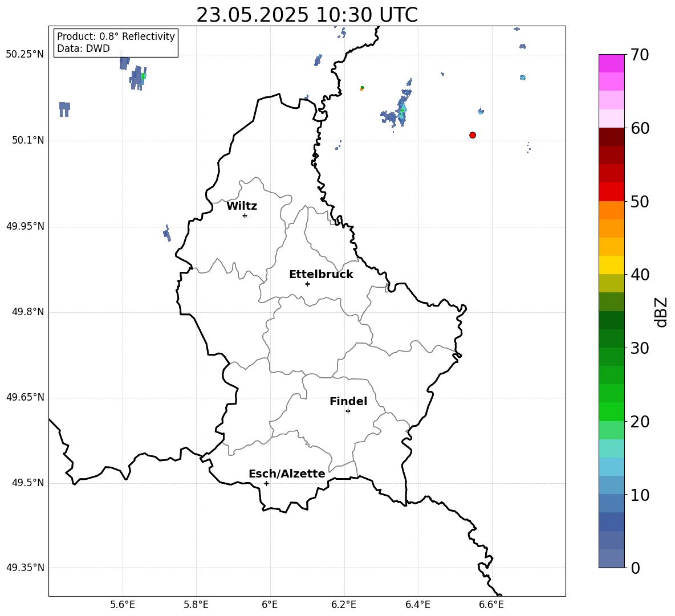Click the 50 tick on colorbar

pos(640,201)
